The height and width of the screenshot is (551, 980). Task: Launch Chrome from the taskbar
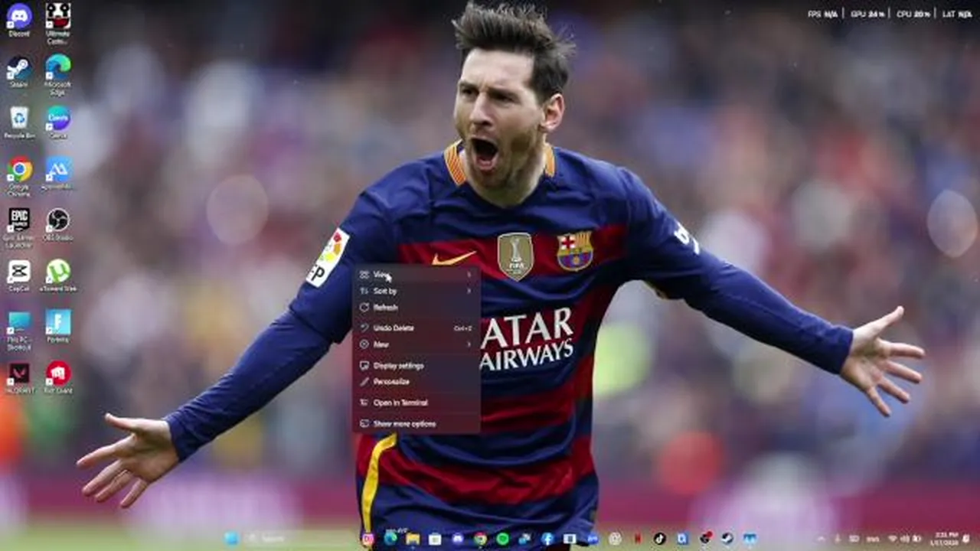pos(480,539)
